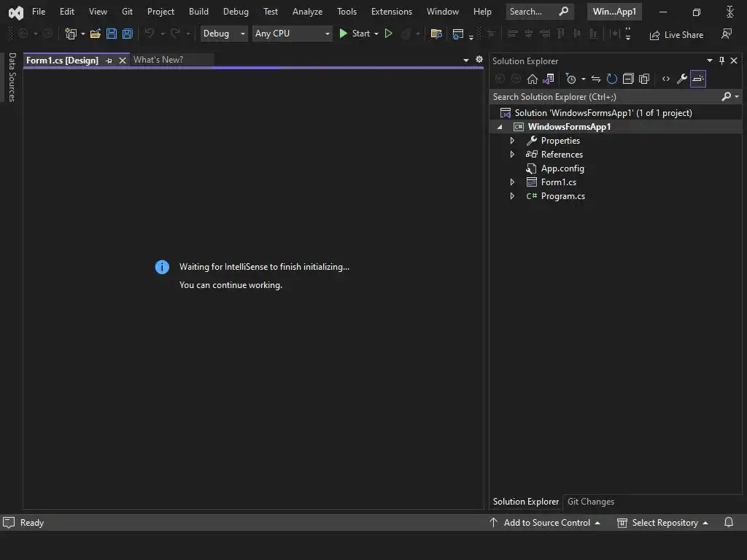Collapse All in Solution Explorer
The width and height of the screenshot is (747, 560).
[x=628, y=79]
